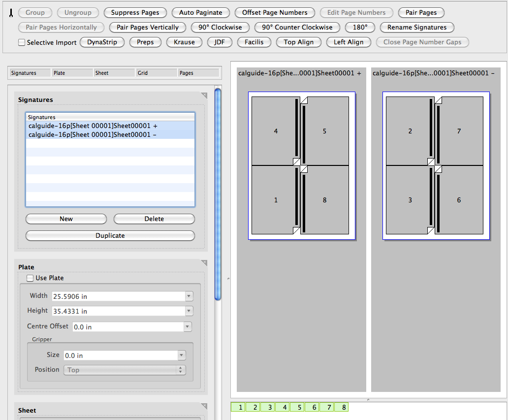
Task: Click the Preps import button
Action: (145, 42)
